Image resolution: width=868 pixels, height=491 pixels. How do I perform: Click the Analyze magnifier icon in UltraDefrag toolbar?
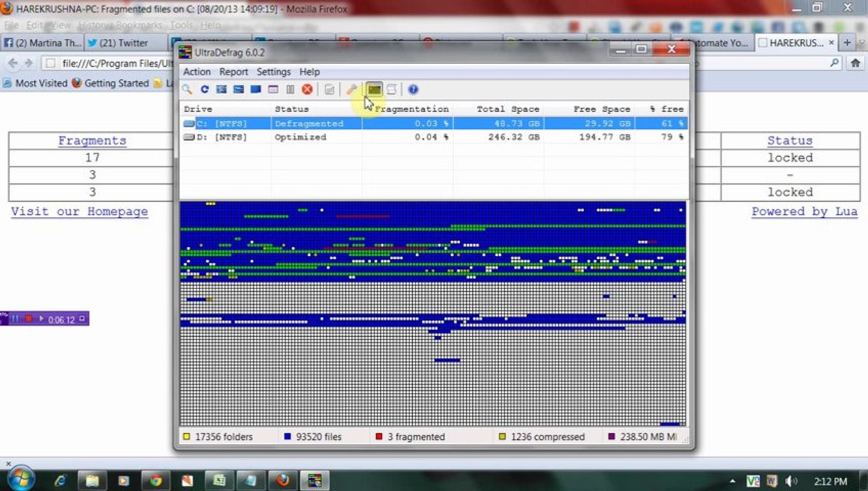(187, 89)
